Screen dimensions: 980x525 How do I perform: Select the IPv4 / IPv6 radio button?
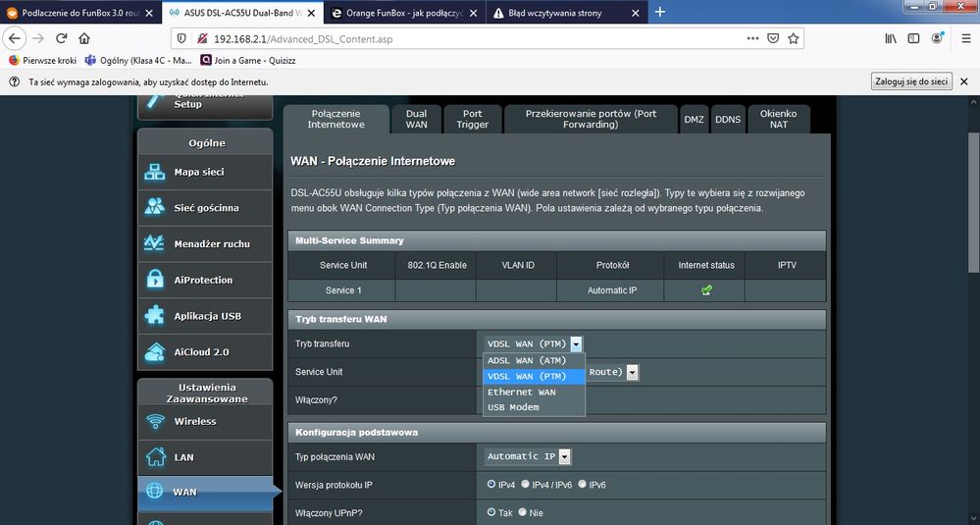[x=525, y=485]
